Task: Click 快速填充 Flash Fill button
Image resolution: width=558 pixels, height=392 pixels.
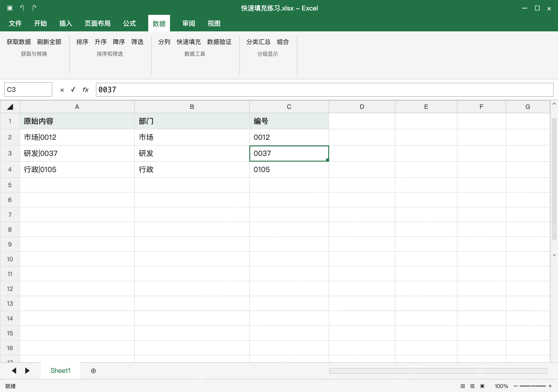Action: point(189,42)
